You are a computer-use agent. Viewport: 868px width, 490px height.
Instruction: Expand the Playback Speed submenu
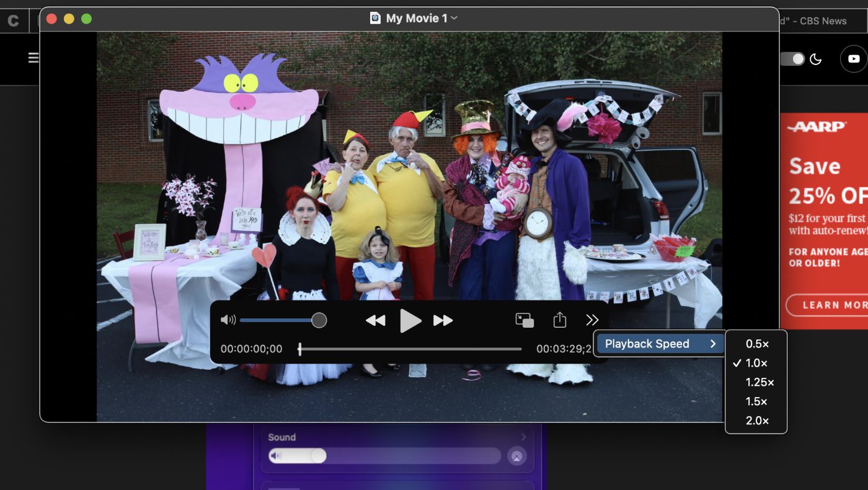[659, 344]
